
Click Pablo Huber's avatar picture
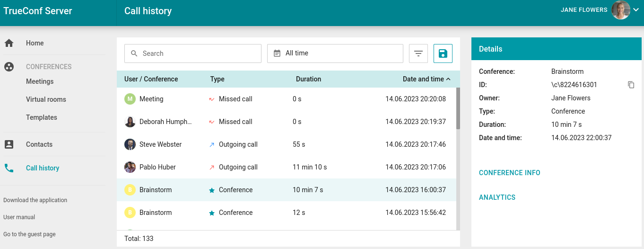(130, 167)
